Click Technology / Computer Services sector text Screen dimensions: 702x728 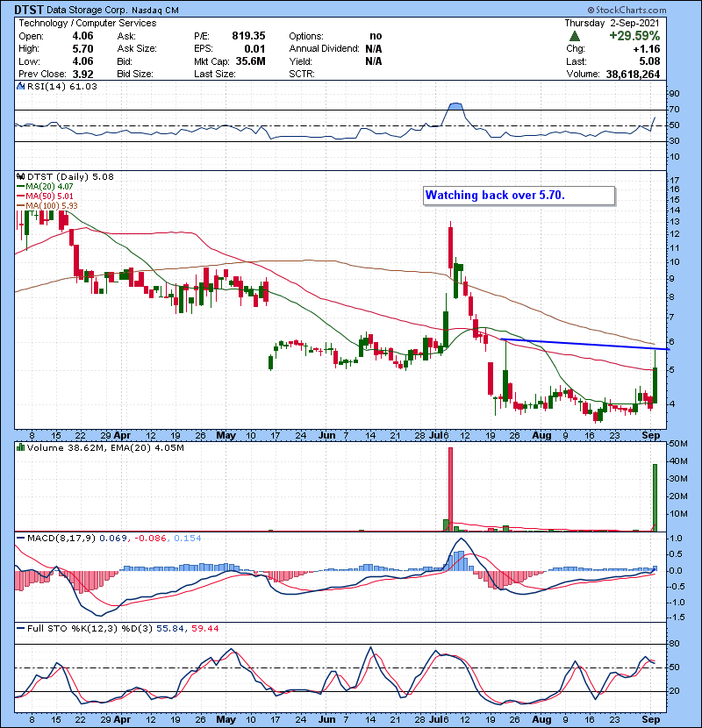click(x=88, y=23)
